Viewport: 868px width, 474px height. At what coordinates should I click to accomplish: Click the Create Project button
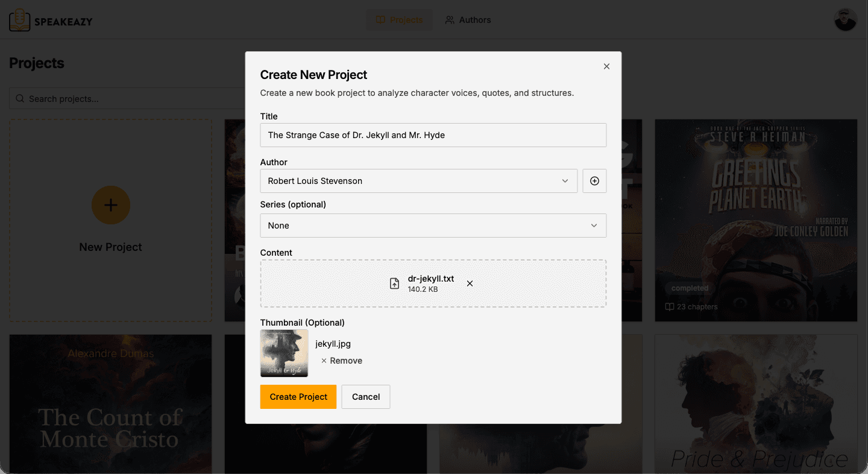298,397
